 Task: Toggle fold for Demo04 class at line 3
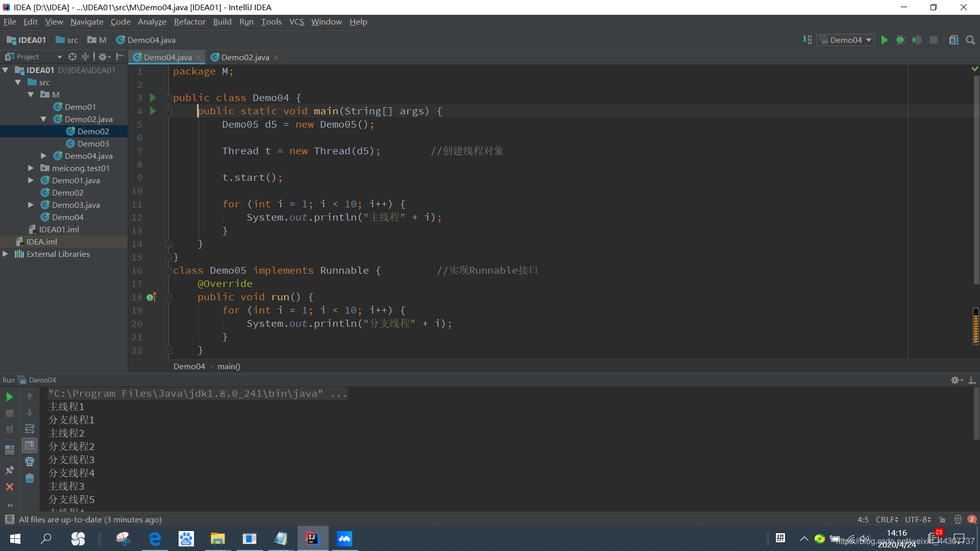pyautogui.click(x=168, y=98)
